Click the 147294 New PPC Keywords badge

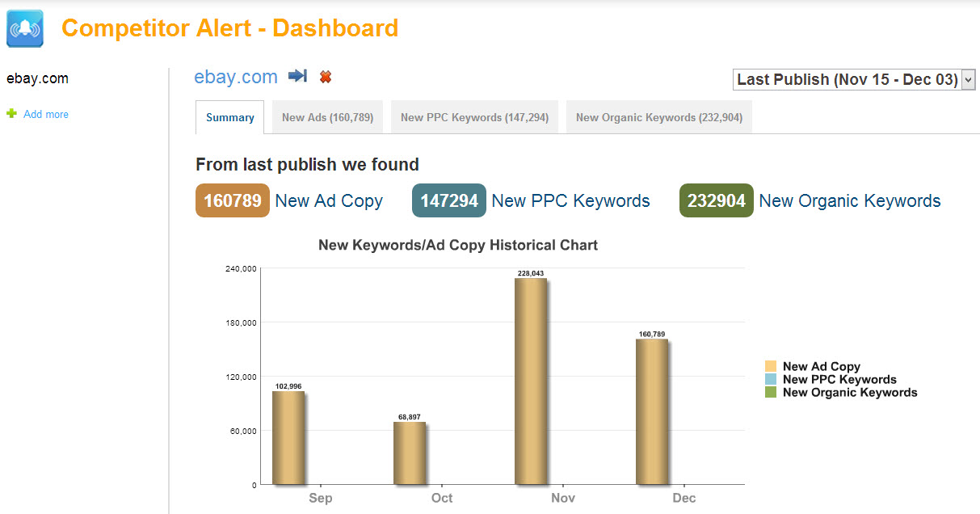click(449, 200)
